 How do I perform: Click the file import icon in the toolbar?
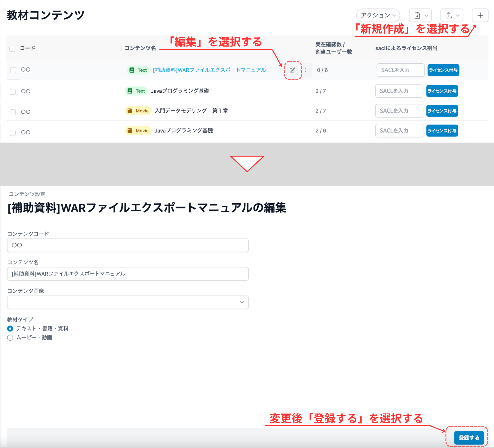pyautogui.click(x=418, y=15)
